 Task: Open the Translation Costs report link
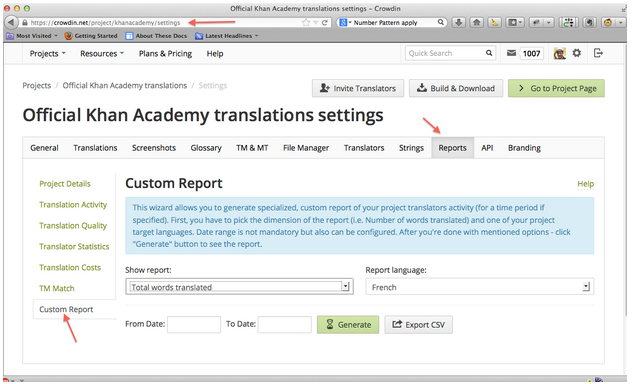70,267
